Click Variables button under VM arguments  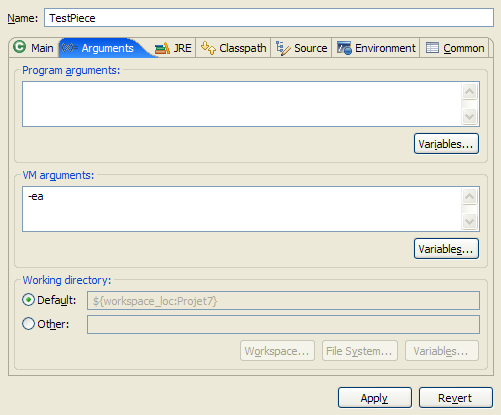[446, 249]
